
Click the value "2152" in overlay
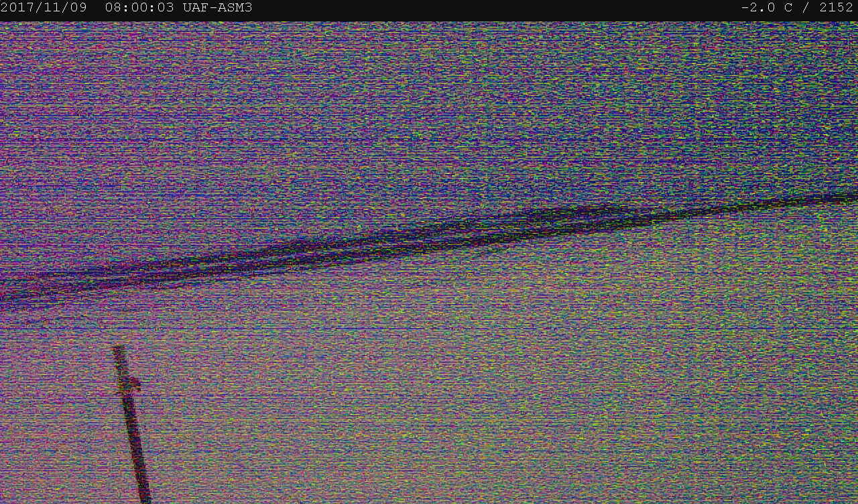(836, 8)
